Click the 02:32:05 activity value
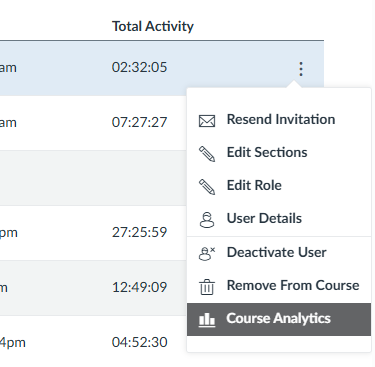 [x=139, y=67]
